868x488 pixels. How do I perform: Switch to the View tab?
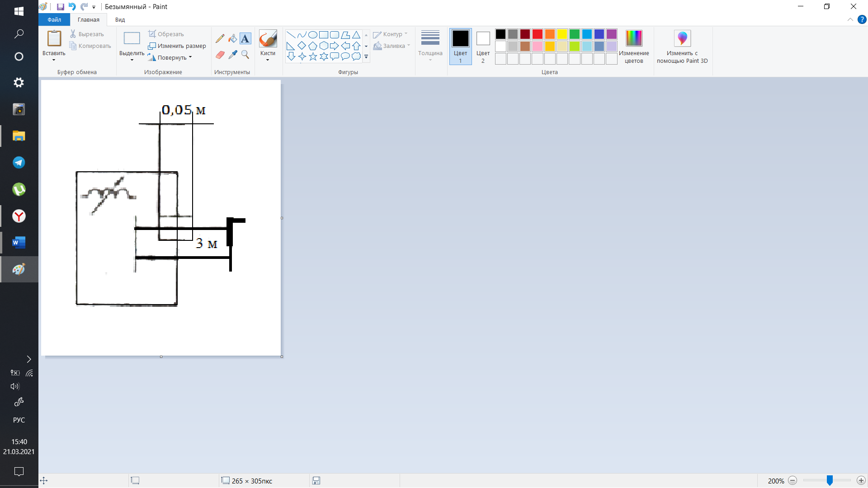[120, 19]
